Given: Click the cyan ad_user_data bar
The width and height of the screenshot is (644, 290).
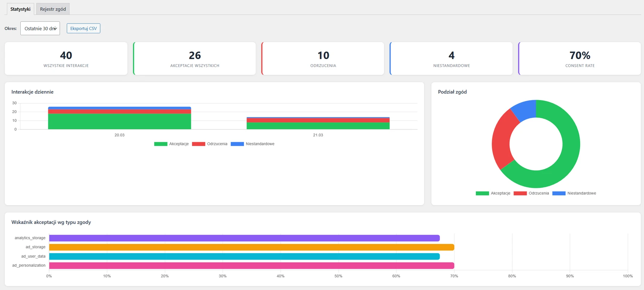Looking at the screenshot, I should point(244,256).
